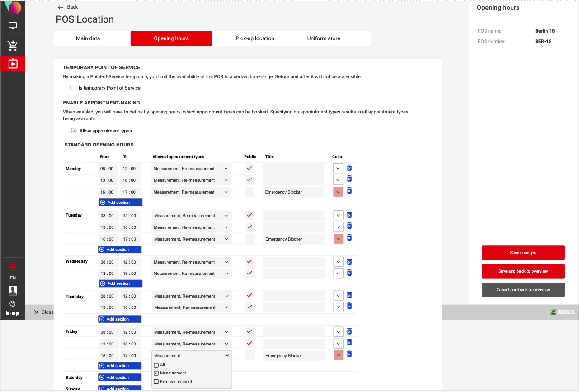Image resolution: width=579 pixels, height=392 pixels.
Task: Click the red clipboard return icon
Action: (13, 64)
